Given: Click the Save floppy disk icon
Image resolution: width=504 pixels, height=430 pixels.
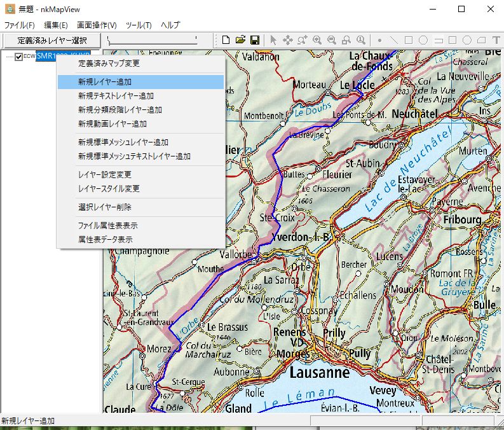Looking at the screenshot, I should [x=254, y=40].
